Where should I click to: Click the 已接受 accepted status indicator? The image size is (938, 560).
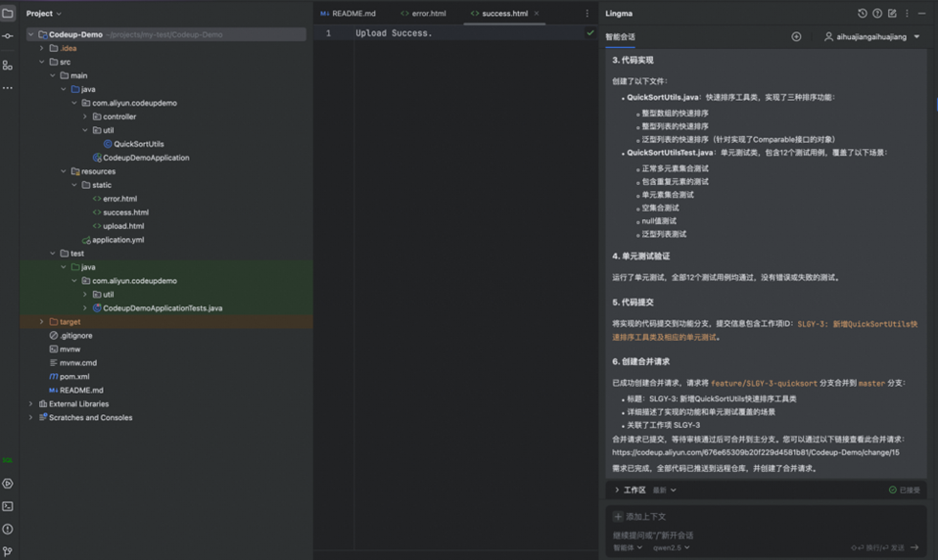click(x=905, y=490)
